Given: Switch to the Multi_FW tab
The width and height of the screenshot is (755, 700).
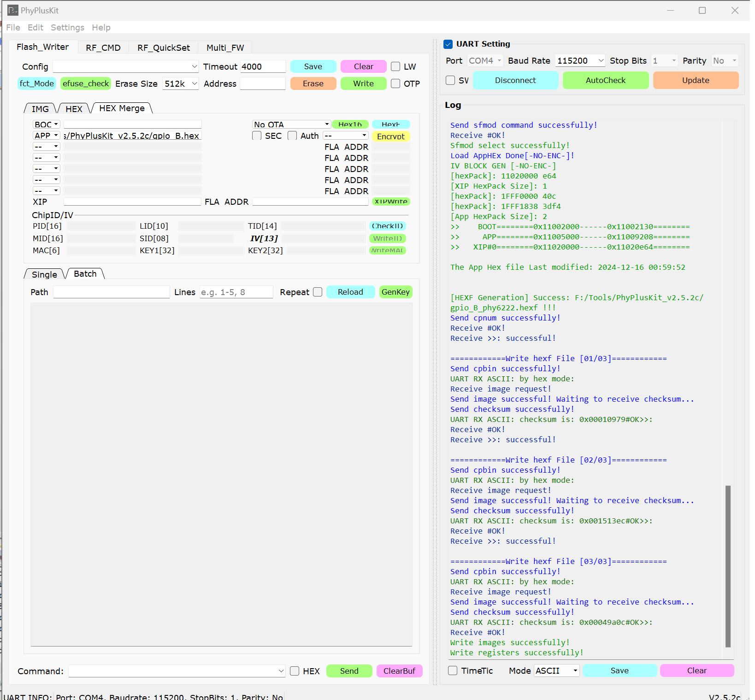Looking at the screenshot, I should [x=225, y=47].
